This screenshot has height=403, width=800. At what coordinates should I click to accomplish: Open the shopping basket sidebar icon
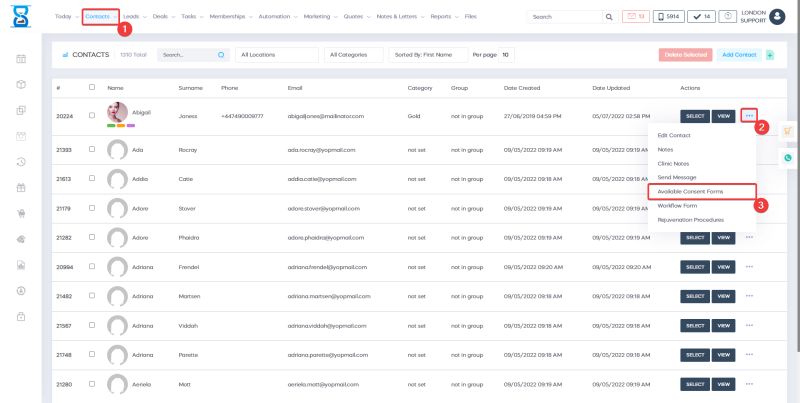tap(21, 214)
